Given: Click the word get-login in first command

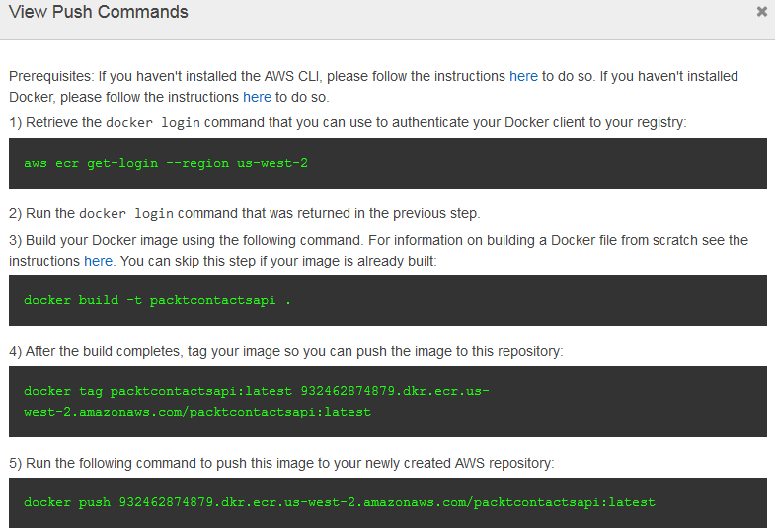Looking at the screenshot, I should pos(122,163).
